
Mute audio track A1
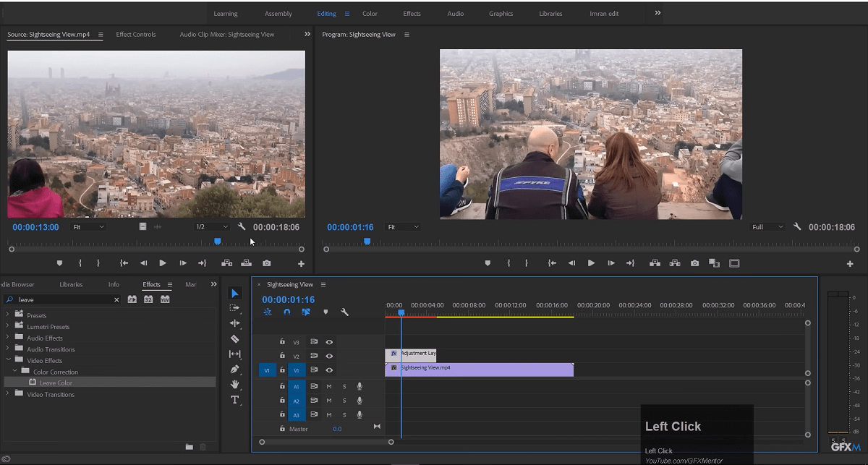(329, 386)
